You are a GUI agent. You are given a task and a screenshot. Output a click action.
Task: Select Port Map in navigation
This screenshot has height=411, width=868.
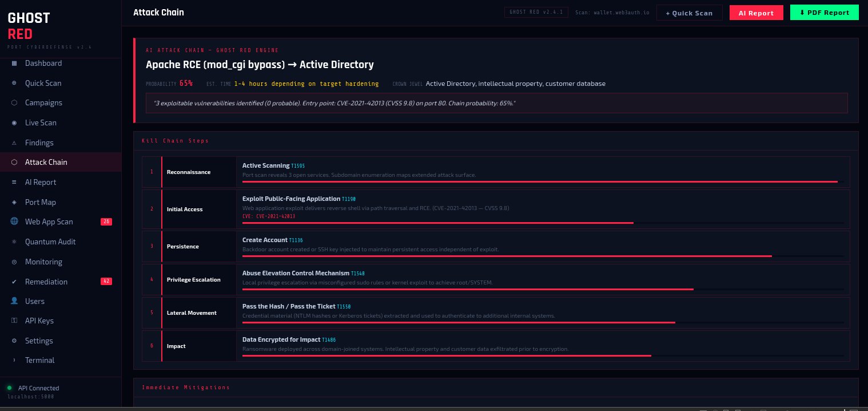click(x=61, y=202)
